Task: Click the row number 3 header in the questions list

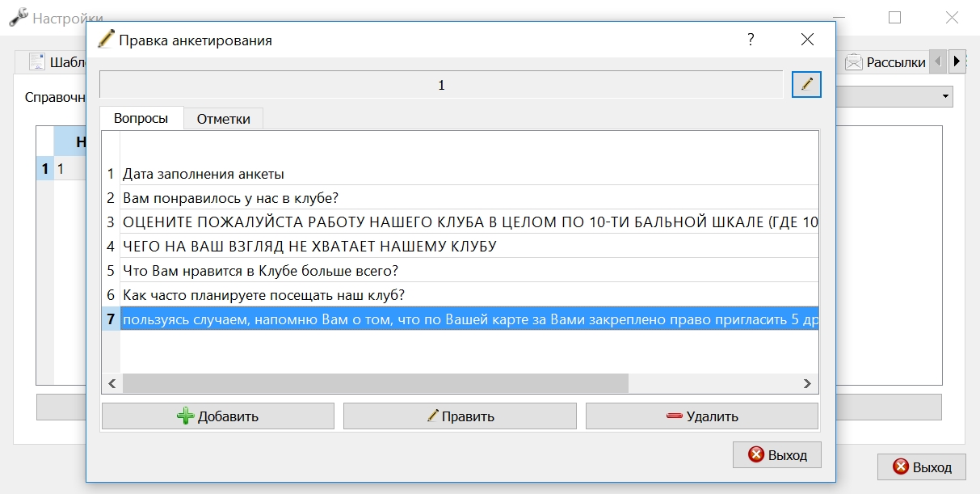Action: pyautogui.click(x=111, y=222)
